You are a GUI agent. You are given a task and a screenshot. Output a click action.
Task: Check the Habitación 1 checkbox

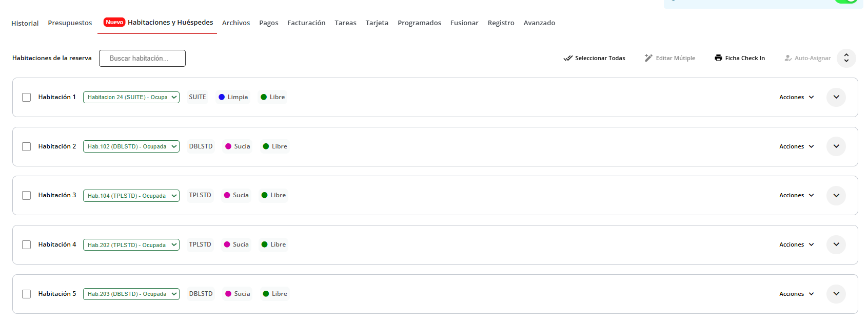(27, 97)
